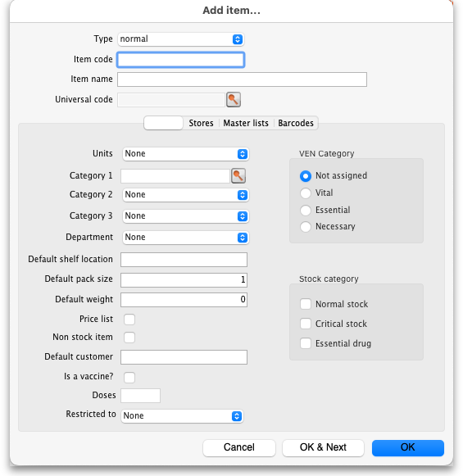Viewport: 463px width, 476px height.
Task: Open the Category 2 dropdown
Action: 185,195
